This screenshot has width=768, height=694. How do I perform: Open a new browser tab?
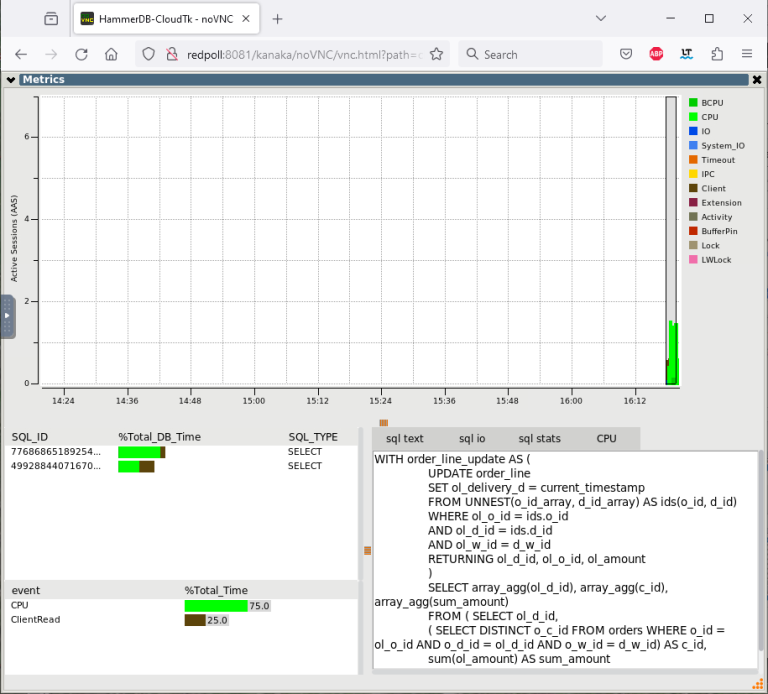277,18
